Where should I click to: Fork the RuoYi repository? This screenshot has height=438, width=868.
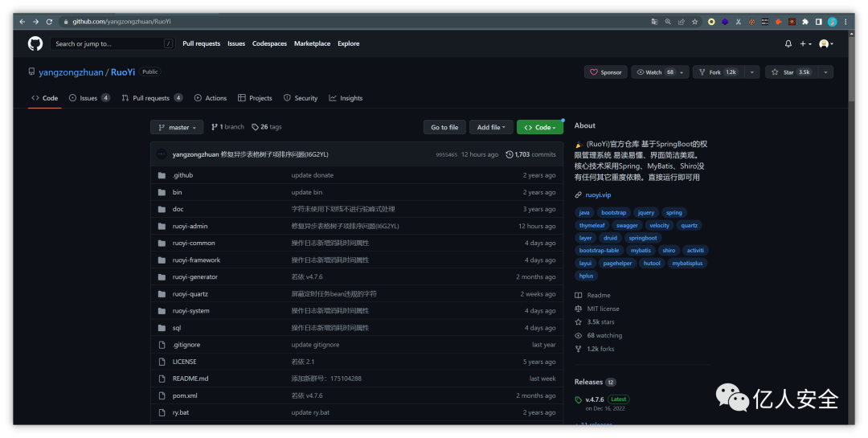tap(718, 72)
